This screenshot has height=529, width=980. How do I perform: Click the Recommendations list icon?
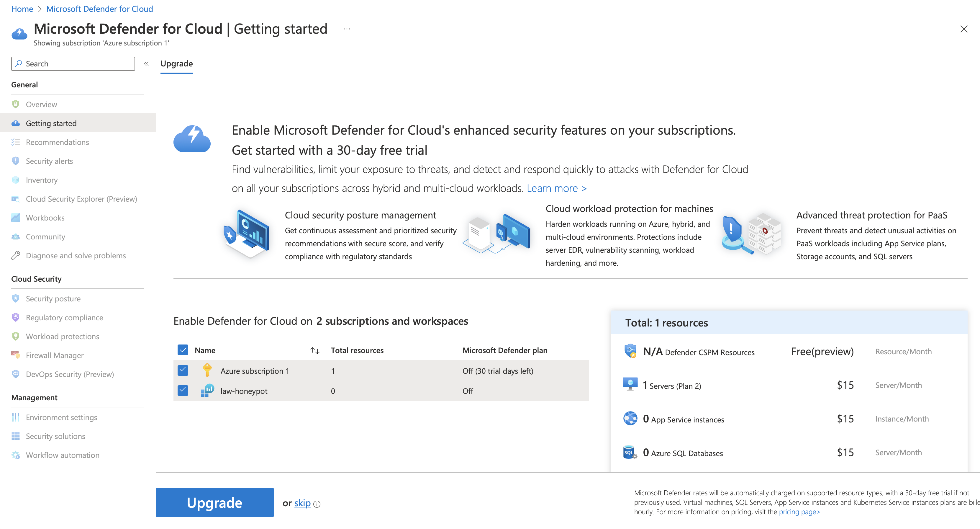coord(16,142)
